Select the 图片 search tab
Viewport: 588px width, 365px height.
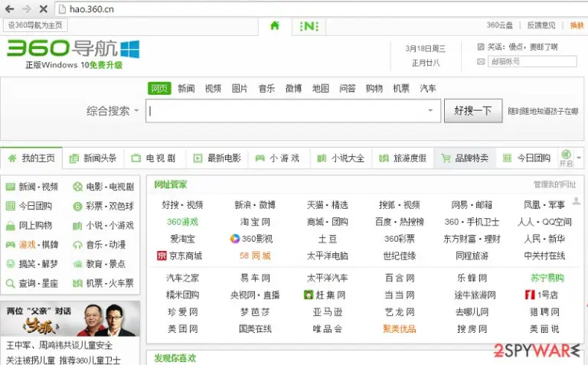pos(240,89)
